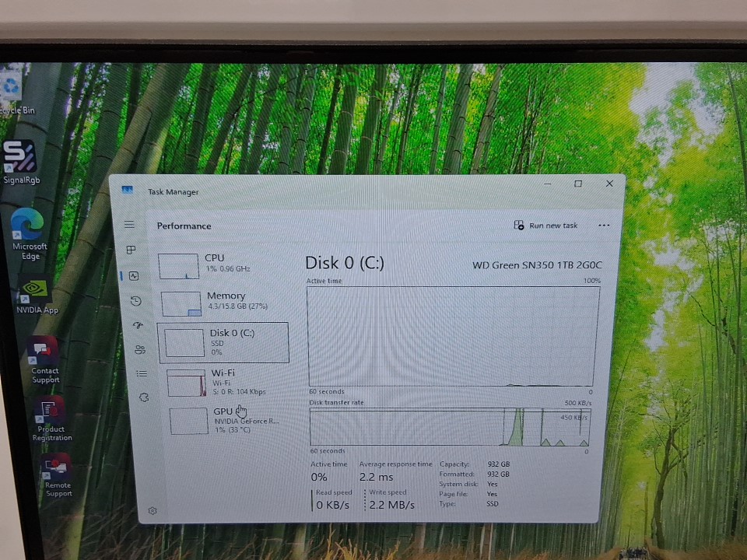Click the '500 KB/s' transfer rate scale label
The height and width of the screenshot is (560, 747).
(578, 403)
